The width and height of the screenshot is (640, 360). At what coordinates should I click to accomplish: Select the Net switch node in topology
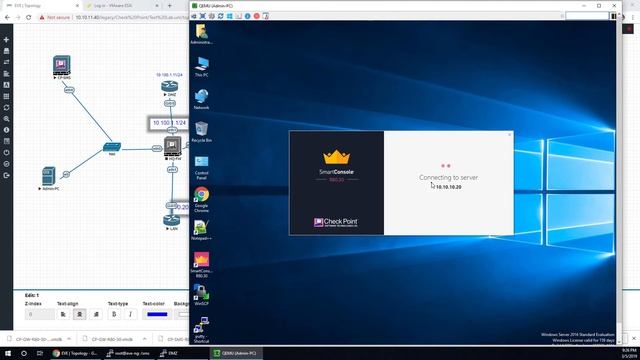tap(111, 147)
